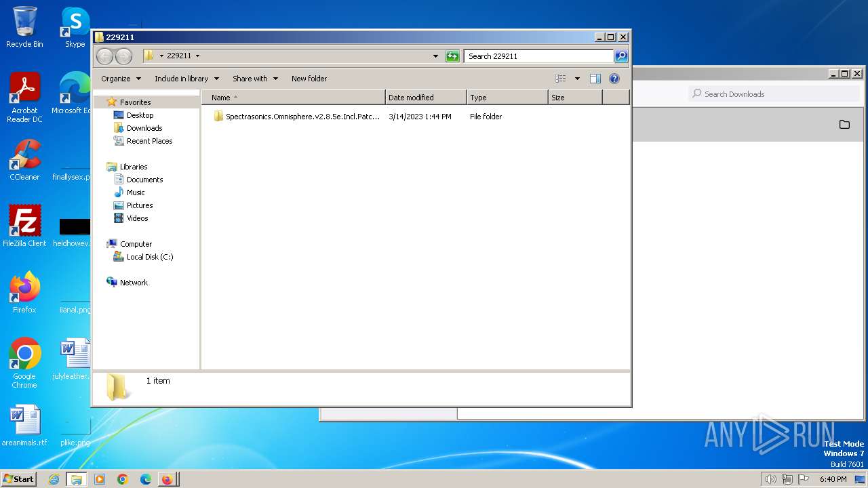Sort by the Type column
The image size is (868, 488).
coord(507,98)
